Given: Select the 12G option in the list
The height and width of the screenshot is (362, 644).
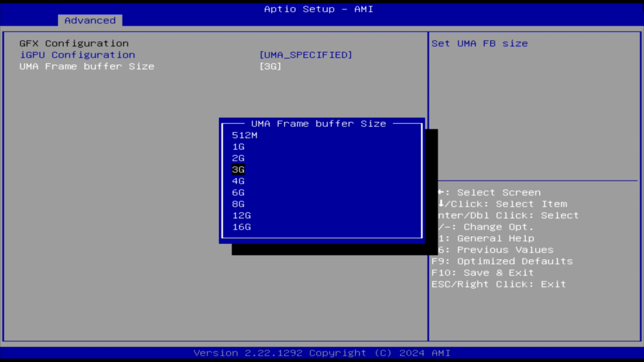Looking at the screenshot, I should point(241,215).
